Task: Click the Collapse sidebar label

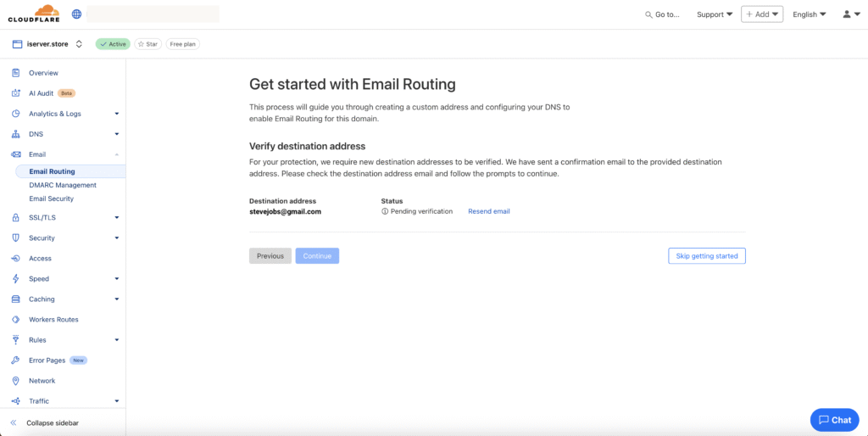Action: pos(53,422)
